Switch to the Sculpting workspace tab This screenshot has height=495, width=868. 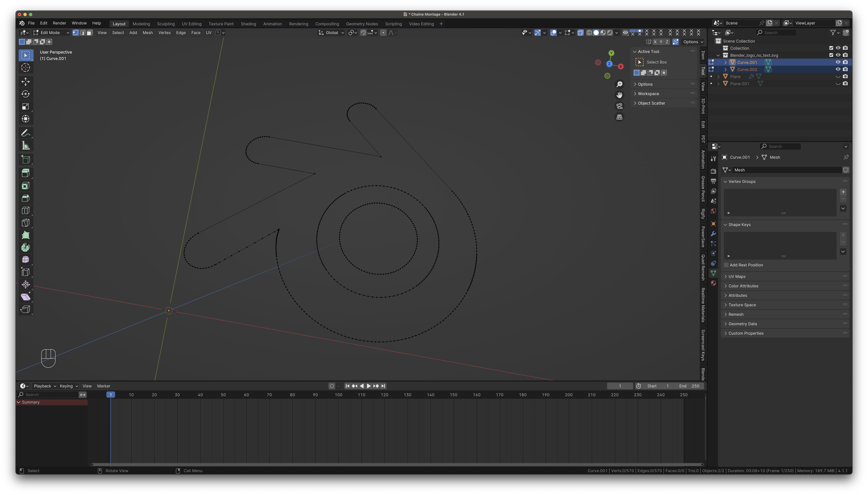click(166, 24)
